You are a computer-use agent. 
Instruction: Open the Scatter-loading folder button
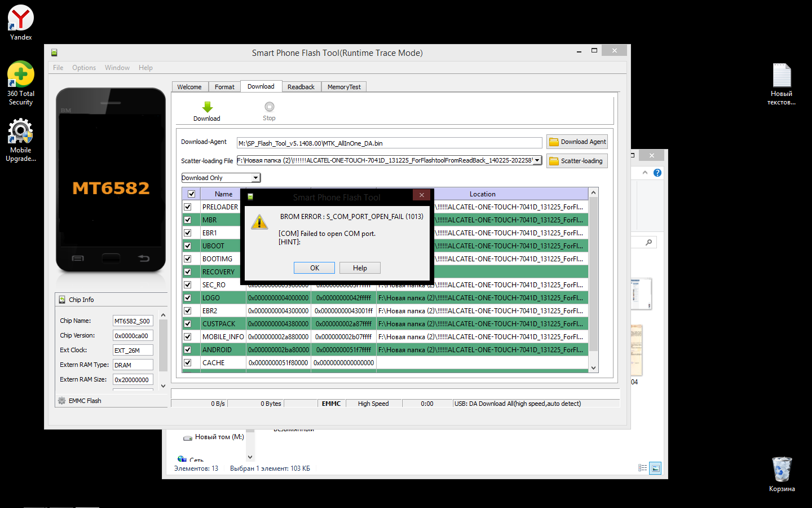click(x=577, y=161)
